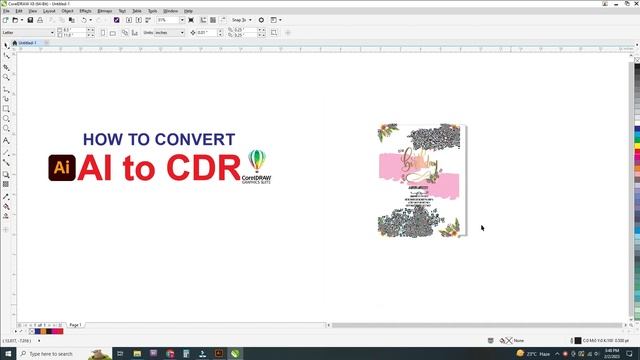Set page orientation to Portrait

[103, 33]
